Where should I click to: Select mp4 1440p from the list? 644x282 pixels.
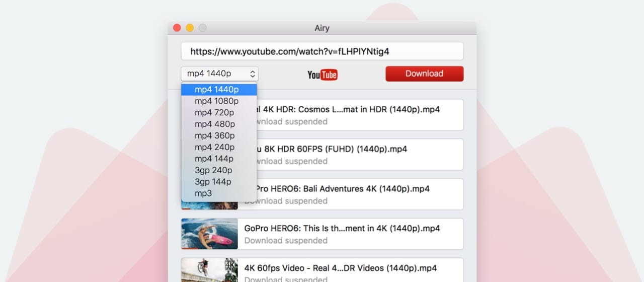[x=219, y=90]
